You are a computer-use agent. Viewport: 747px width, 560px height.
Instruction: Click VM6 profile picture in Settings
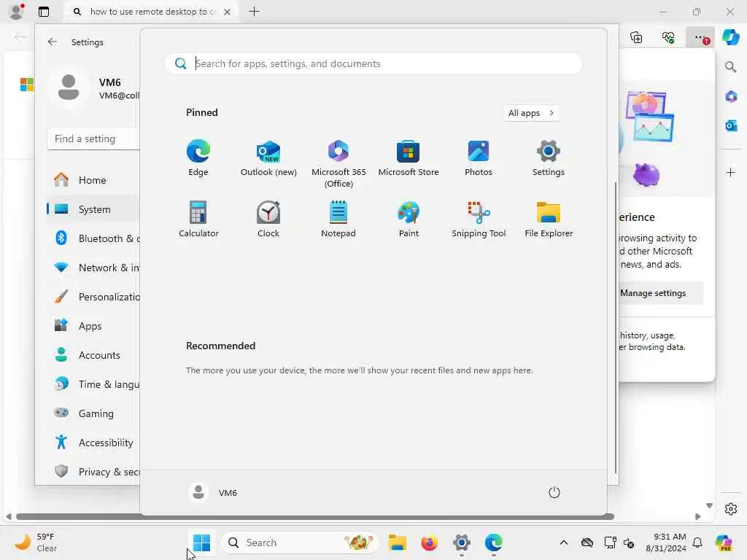tap(69, 87)
